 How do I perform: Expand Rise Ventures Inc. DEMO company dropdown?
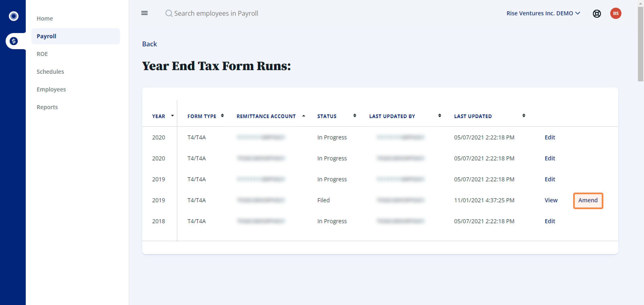543,13
